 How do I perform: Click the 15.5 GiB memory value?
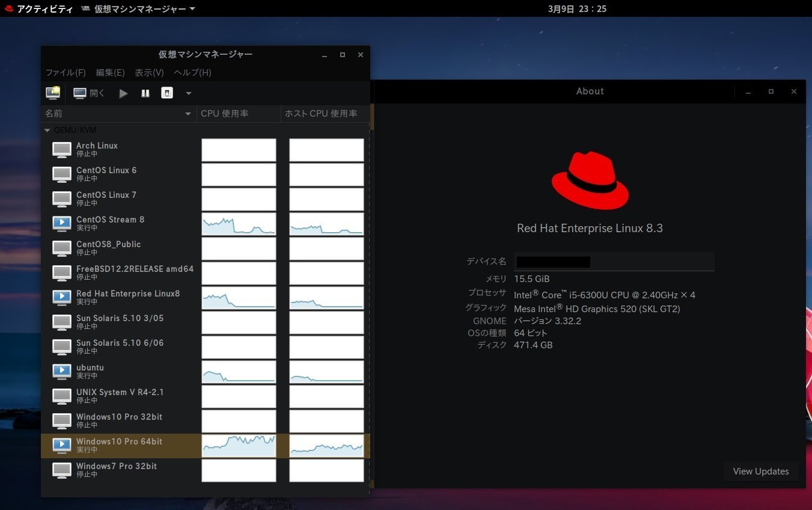(532, 279)
